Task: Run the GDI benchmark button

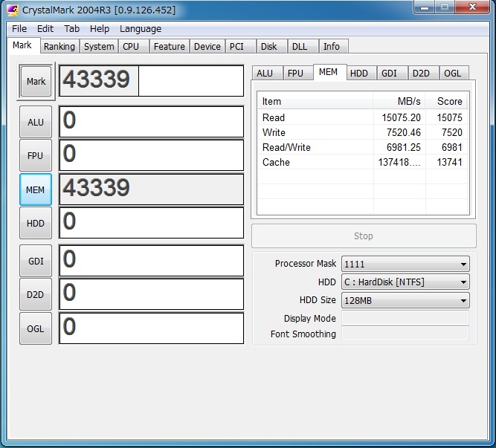Action: 36,261
